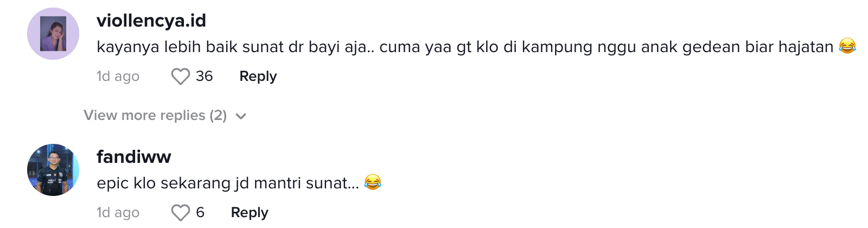This screenshot has height=228, width=868.
Task: Open viollencya.id's profile picture
Action: (x=53, y=34)
